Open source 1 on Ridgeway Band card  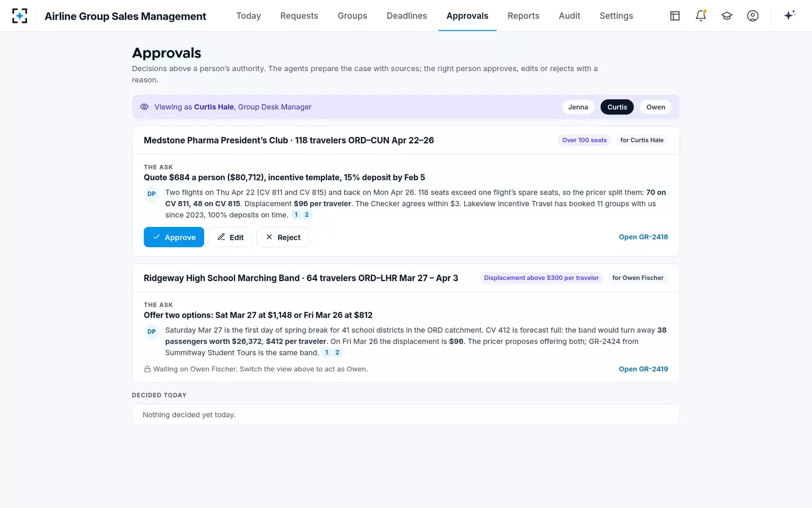tap(326, 352)
